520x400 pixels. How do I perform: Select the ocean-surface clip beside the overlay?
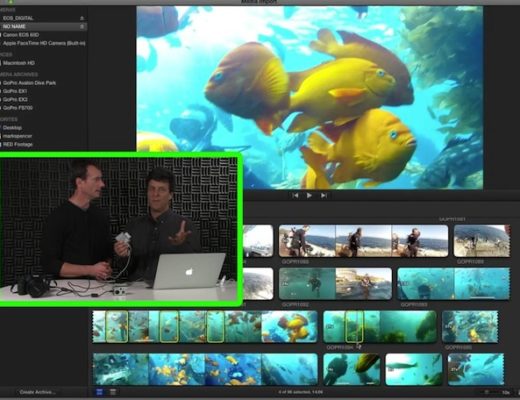coord(259,284)
